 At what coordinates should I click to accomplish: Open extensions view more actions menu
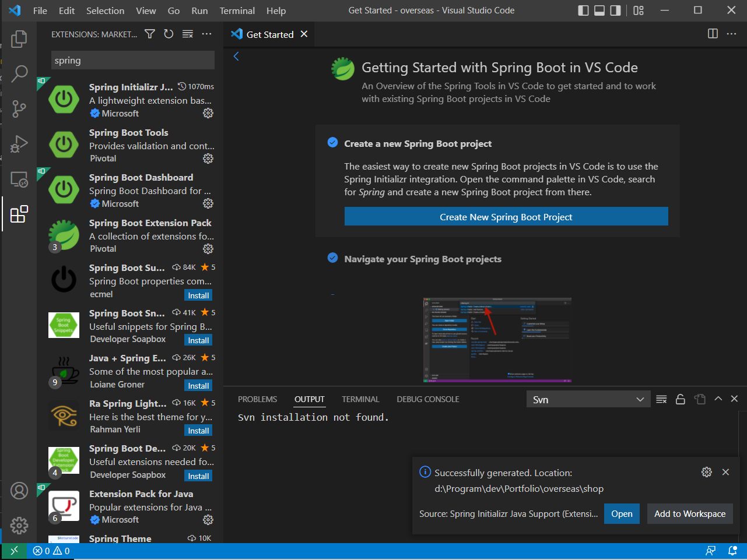pyautogui.click(x=206, y=34)
